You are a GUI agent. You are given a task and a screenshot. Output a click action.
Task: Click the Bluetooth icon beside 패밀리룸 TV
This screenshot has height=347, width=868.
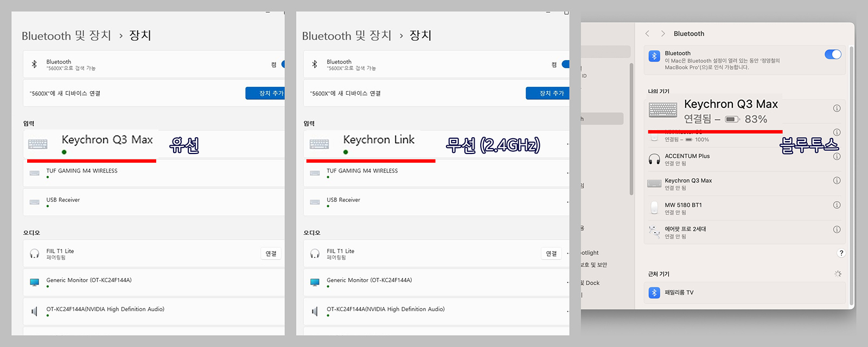tap(654, 293)
